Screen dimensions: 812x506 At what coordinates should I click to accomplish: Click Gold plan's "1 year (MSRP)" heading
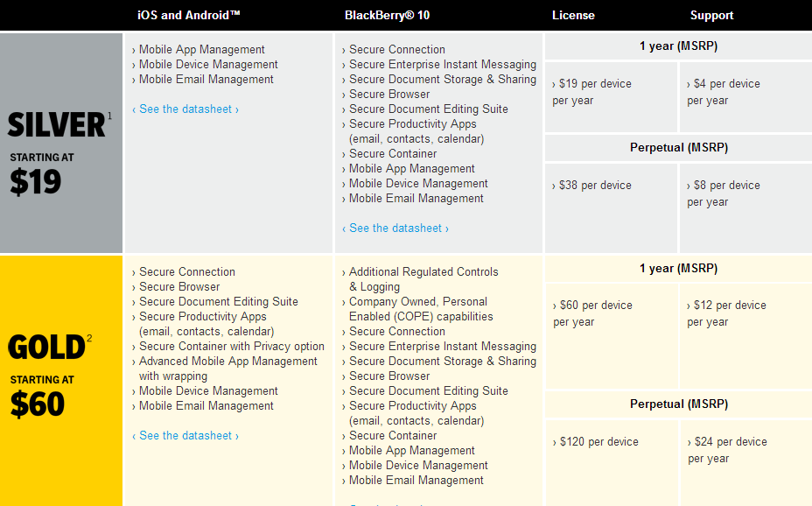coord(678,268)
